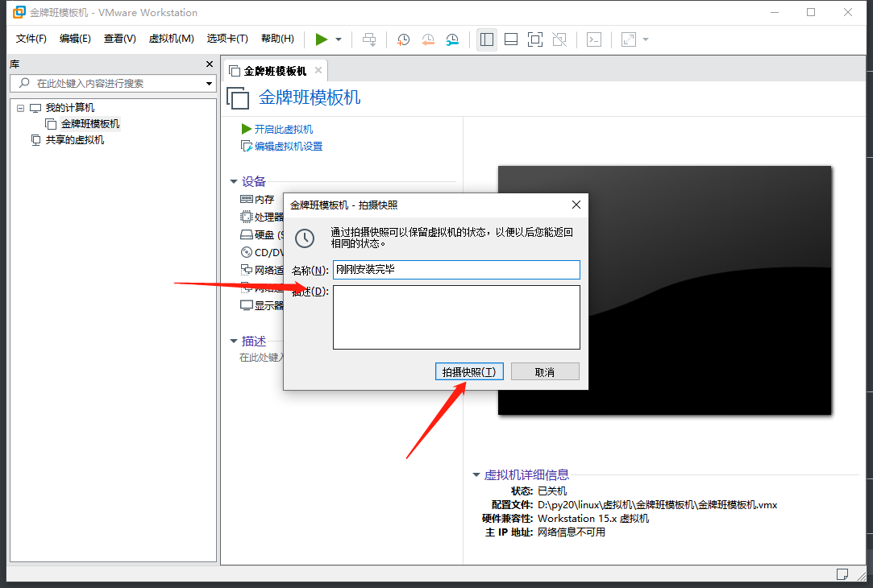Select 我的计算机 in the library tree
Screen dimensions: 873x588
[69, 108]
